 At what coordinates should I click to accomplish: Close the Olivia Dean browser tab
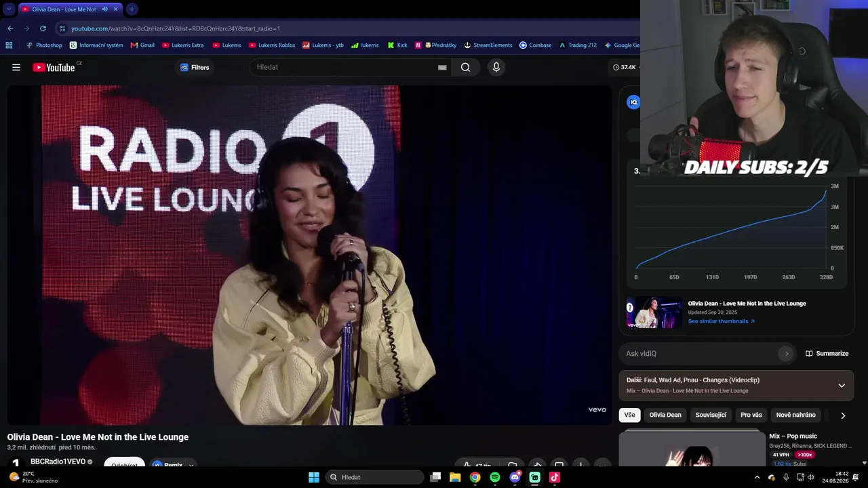click(x=115, y=9)
